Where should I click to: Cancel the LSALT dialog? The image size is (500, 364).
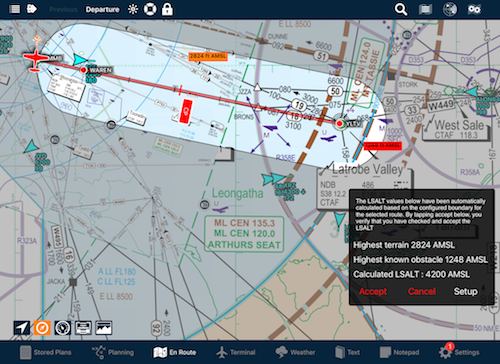(x=422, y=292)
